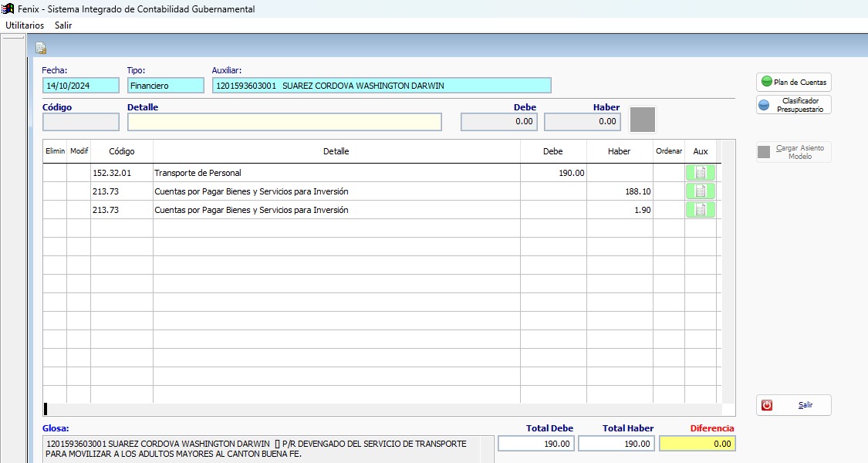Select the Tipo field showing Financiero
Screen dimensions: 868x463
pos(165,86)
